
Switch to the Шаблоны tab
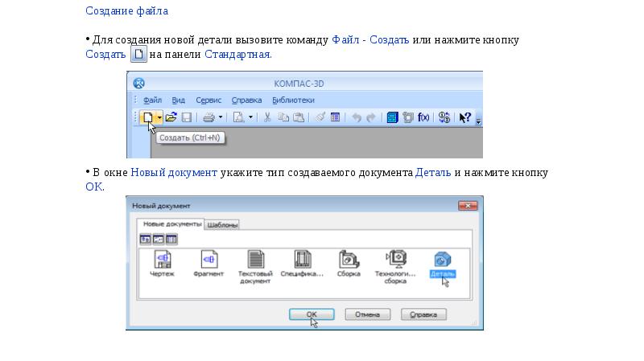coord(223,225)
